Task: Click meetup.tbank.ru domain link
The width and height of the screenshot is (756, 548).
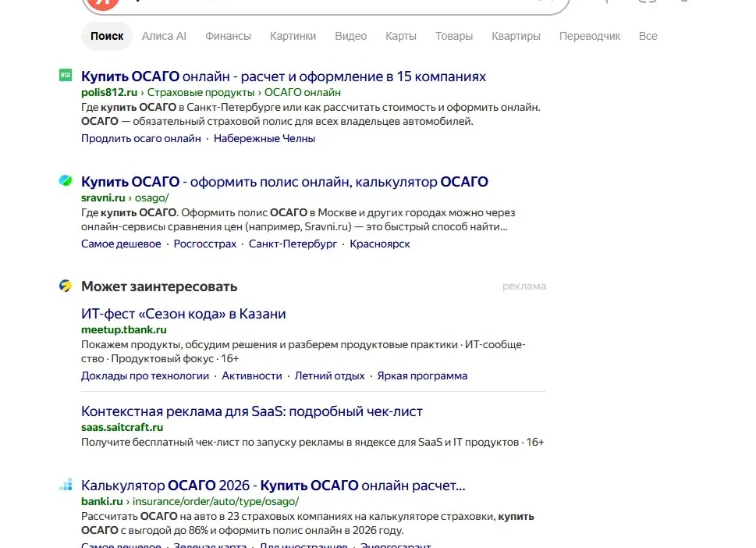Action: [x=124, y=330]
